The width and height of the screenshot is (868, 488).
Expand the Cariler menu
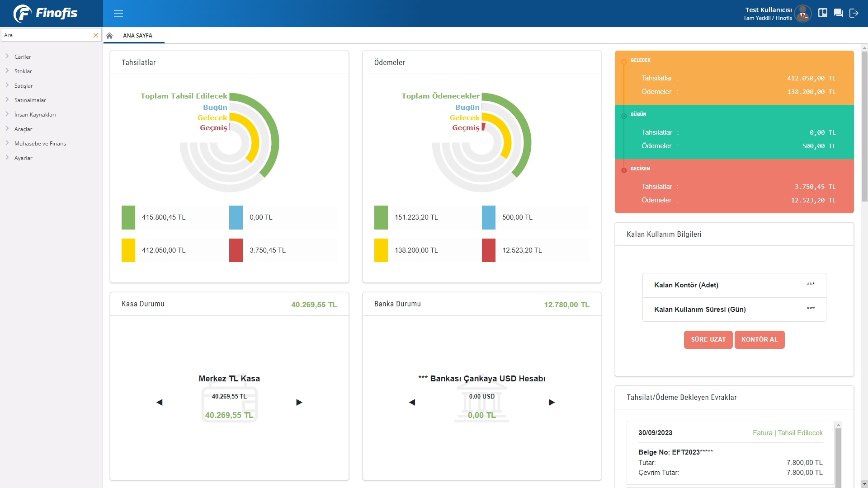click(23, 57)
